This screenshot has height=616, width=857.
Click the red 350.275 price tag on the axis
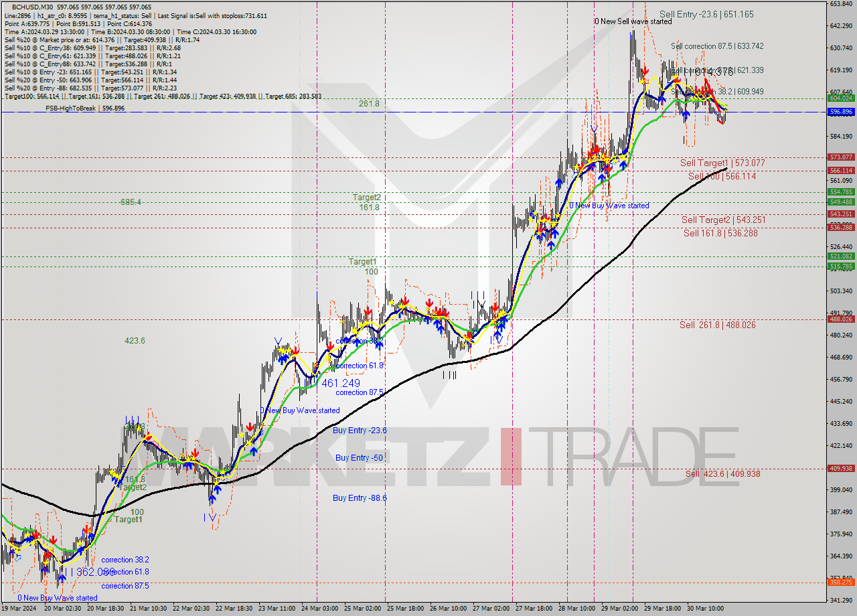[841, 583]
